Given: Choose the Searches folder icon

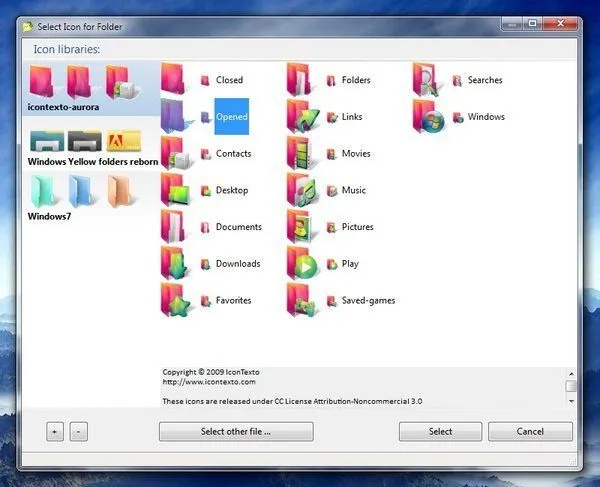Looking at the screenshot, I should click(x=426, y=80).
